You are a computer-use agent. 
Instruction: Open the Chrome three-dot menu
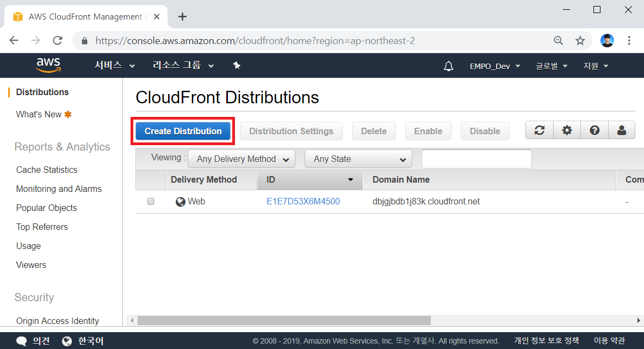click(629, 40)
